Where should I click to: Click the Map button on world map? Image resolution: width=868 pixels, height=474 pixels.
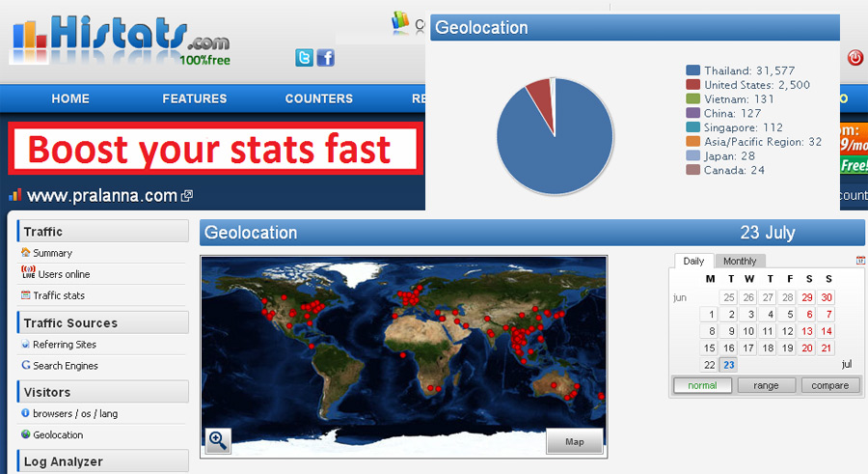pos(575,442)
